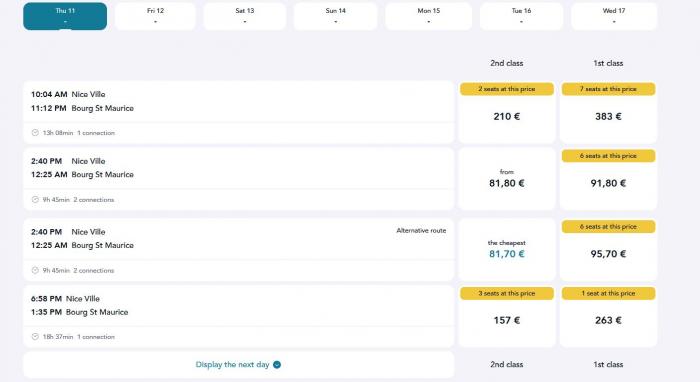
Task: Pick the Tue 16 date tab
Action: (521, 16)
